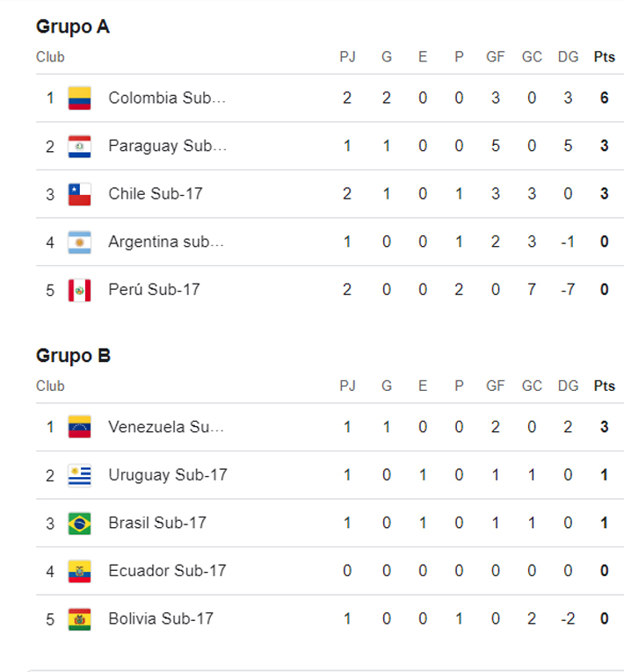This screenshot has height=672, width=624.
Task: Click the Colombia flag icon
Action: [80, 98]
